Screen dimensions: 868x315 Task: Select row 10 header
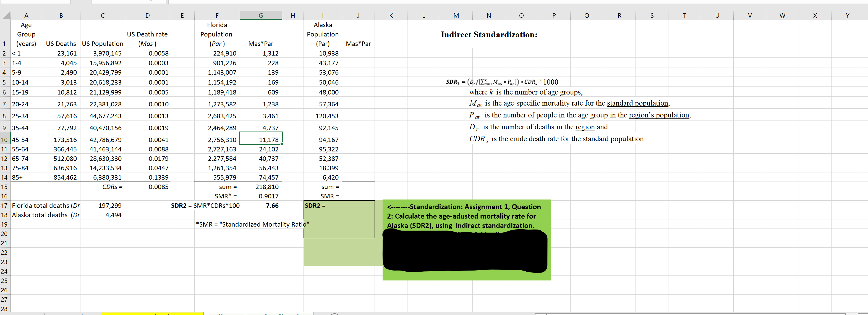(4, 140)
